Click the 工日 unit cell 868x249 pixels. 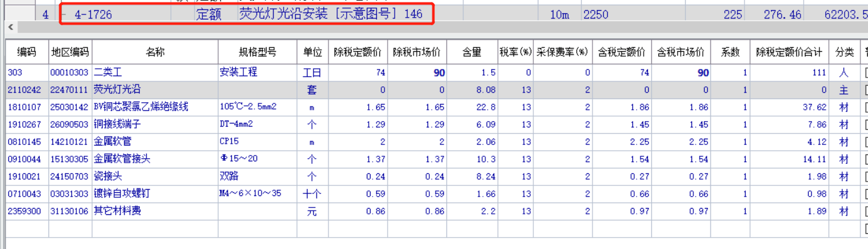tap(312, 72)
